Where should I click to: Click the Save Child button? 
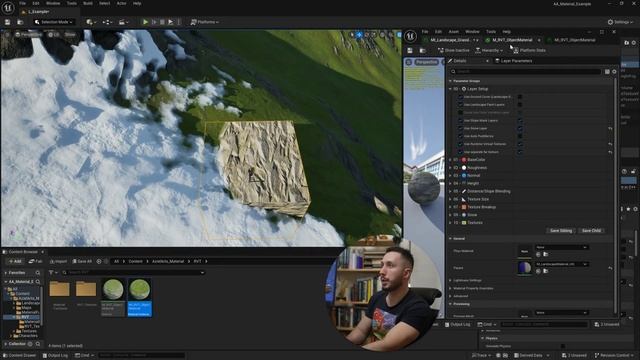click(591, 231)
